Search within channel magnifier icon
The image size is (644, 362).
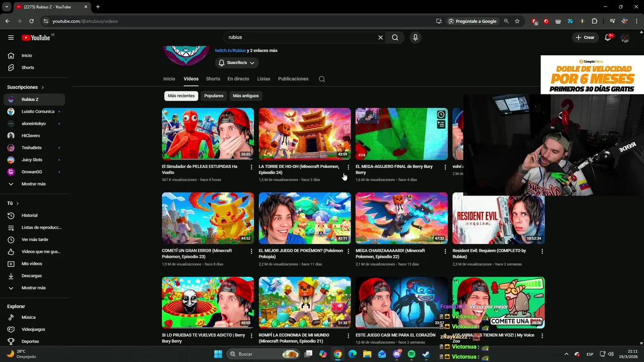[322, 79]
